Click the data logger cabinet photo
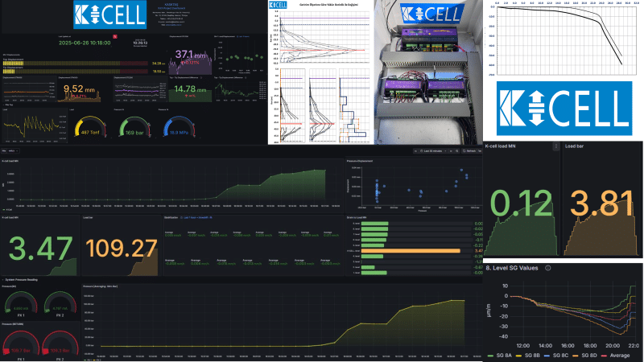Image resolution: width=644 pixels, height=362 pixels. click(x=428, y=72)
